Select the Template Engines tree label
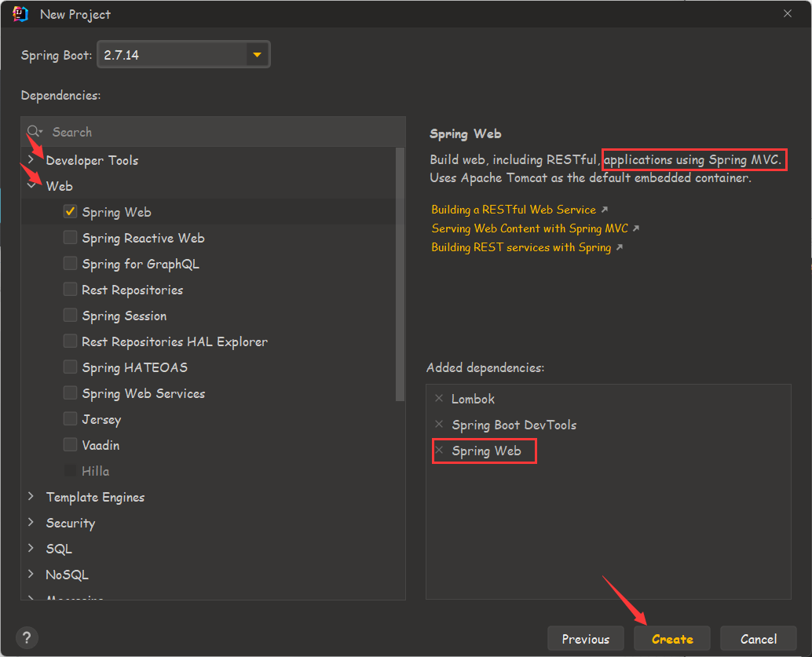 click(95, 497)
